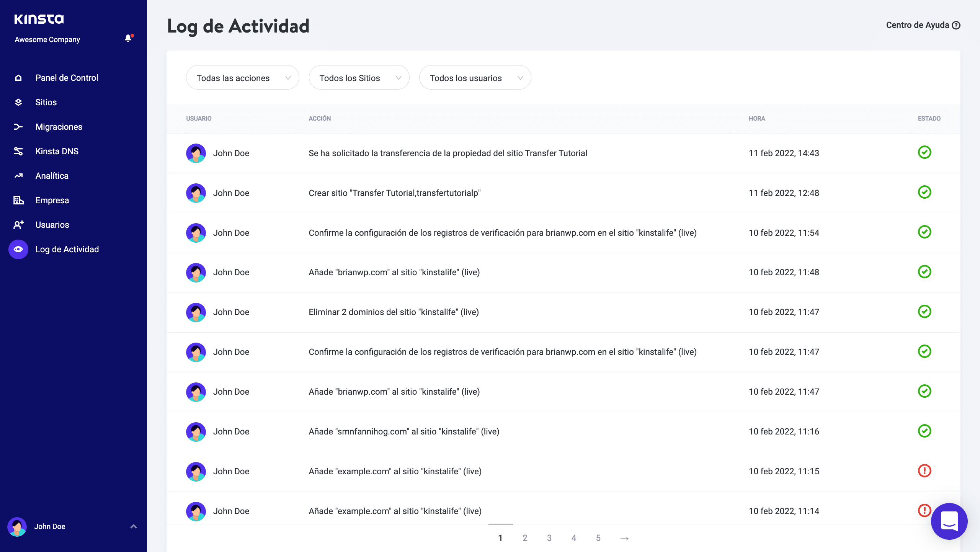Click the Sitios layers icon

pos(18,103)
